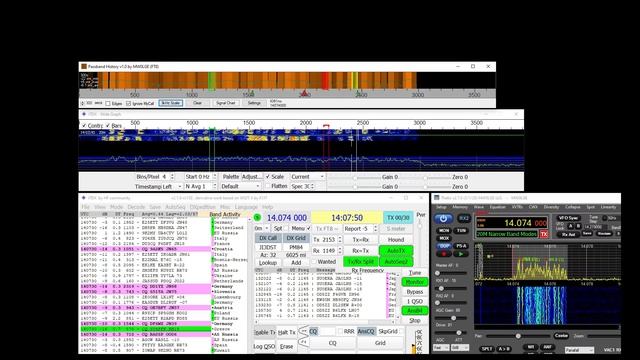
Task: Toggle the DUP button in Thetis
Action: tap(444, 246)
